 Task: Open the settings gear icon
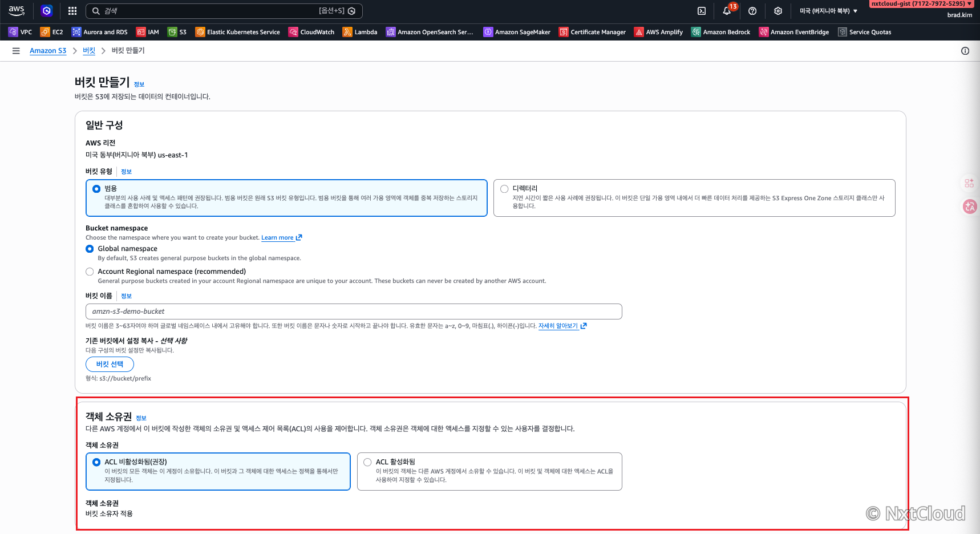[778, 11]
